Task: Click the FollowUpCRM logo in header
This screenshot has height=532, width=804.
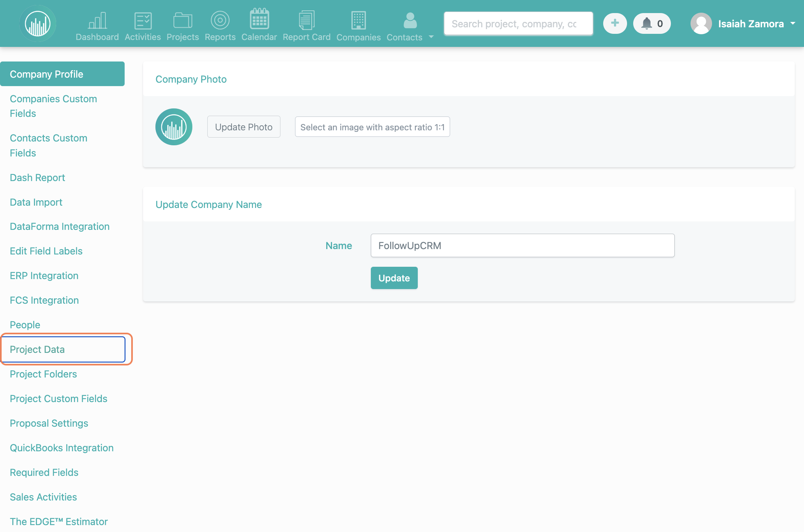Action: [38, 24]
